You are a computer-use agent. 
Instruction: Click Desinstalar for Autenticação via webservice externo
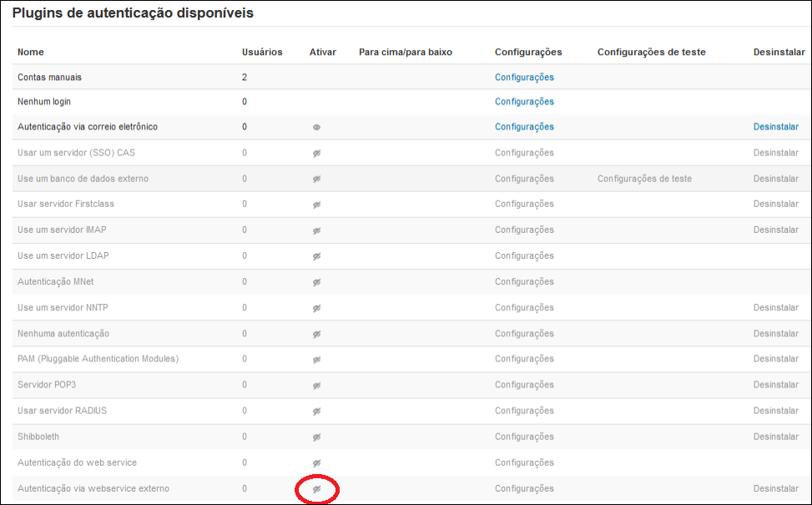[x=776, y=488]
